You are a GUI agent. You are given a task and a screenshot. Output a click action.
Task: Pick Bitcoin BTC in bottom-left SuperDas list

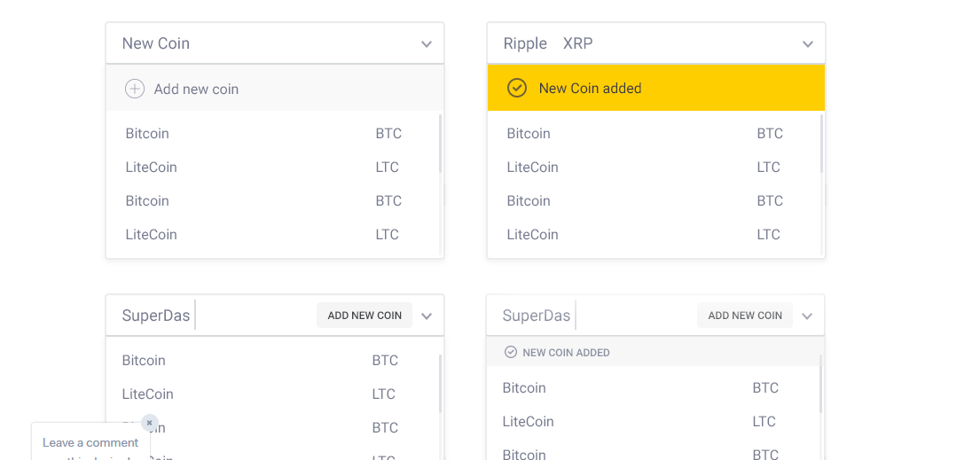[x=260, y=361]
